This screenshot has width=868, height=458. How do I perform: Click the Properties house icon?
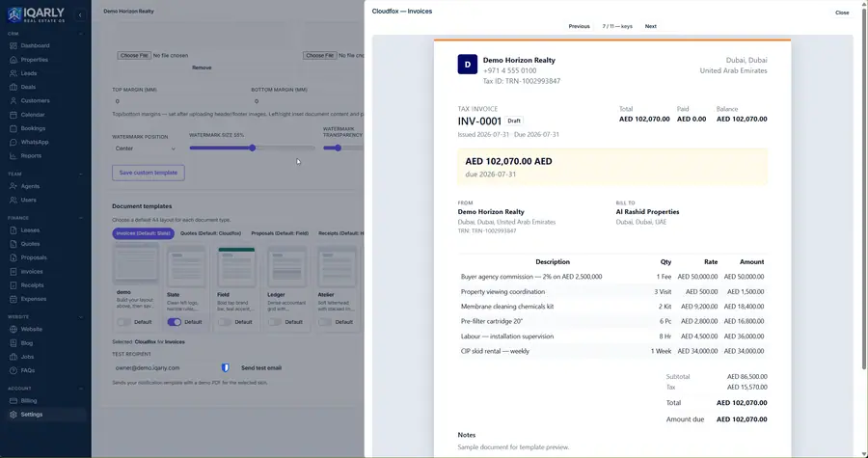click(14, 60)
